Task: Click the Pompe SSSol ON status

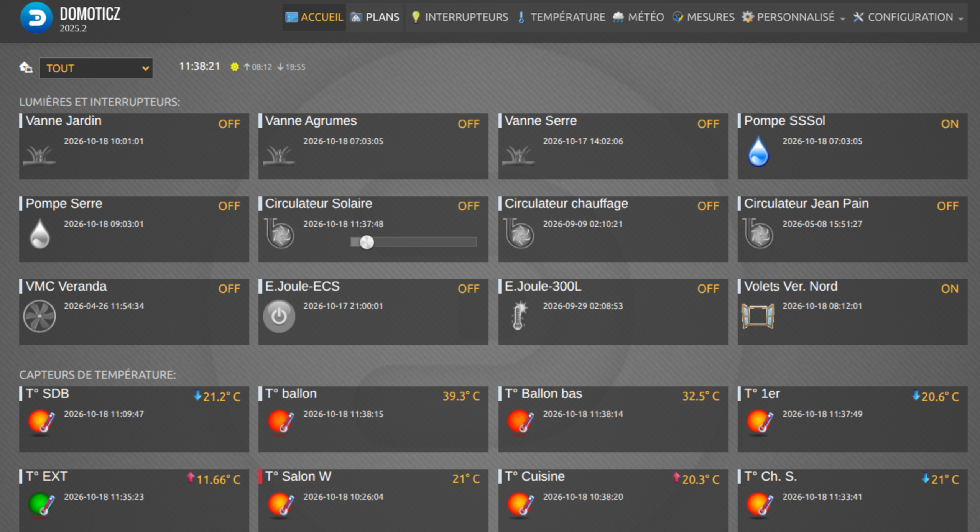Action: pyautogui.click(x=949, y=124)
